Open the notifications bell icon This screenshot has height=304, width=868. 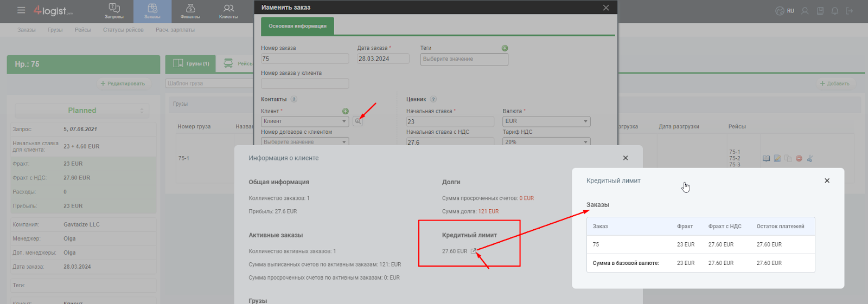coord(835,11)
